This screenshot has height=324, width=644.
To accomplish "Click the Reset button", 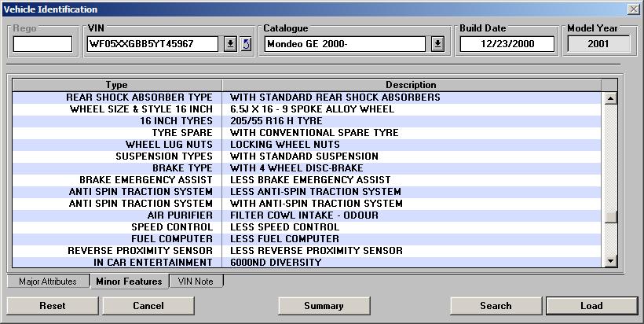I will 53,306.
